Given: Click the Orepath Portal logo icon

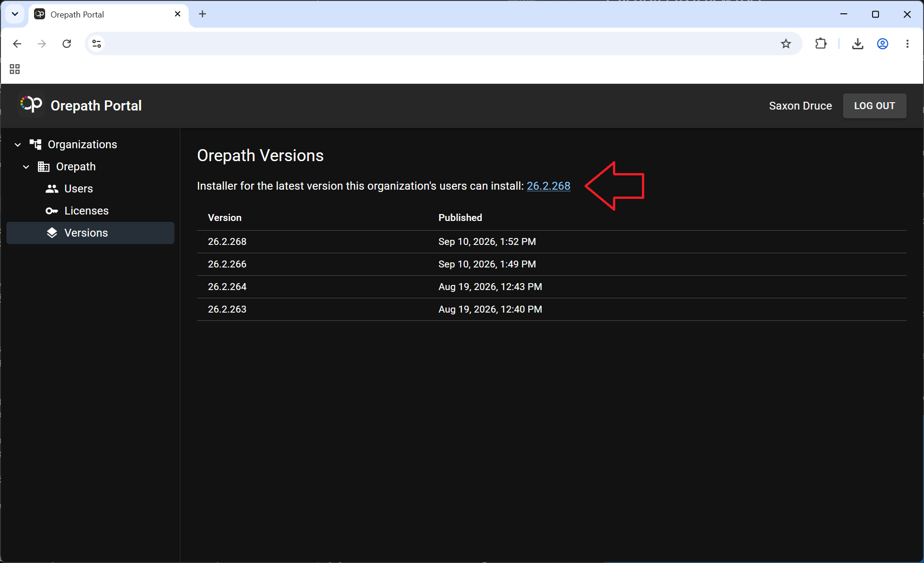Looking at the screenshot, I should [31, 105].
